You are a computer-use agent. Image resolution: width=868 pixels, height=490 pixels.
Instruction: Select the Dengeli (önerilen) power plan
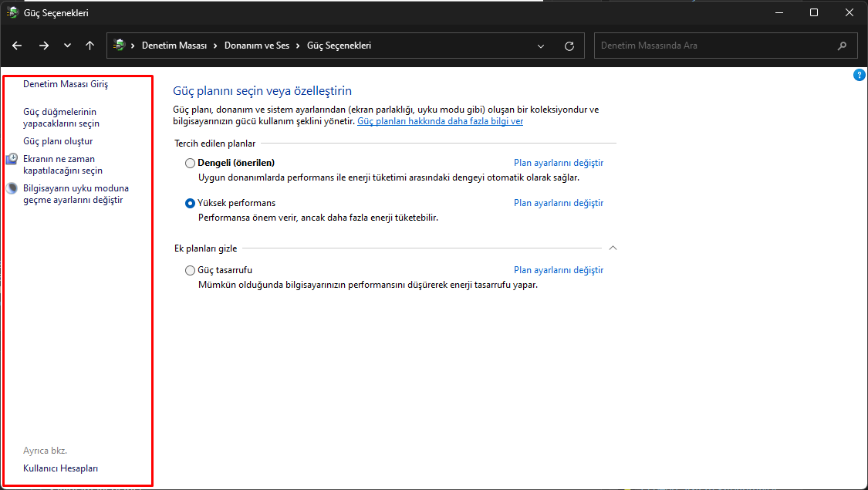191,163
